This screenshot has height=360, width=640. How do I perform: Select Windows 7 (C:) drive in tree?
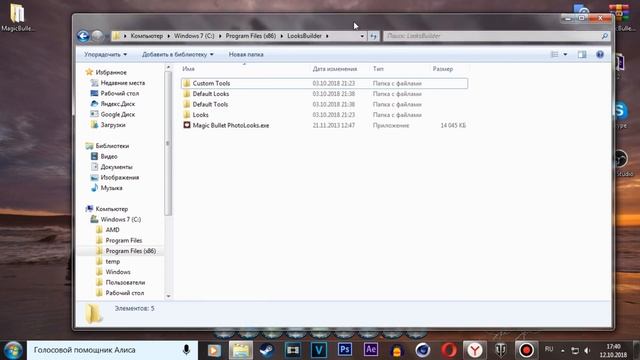120,220
